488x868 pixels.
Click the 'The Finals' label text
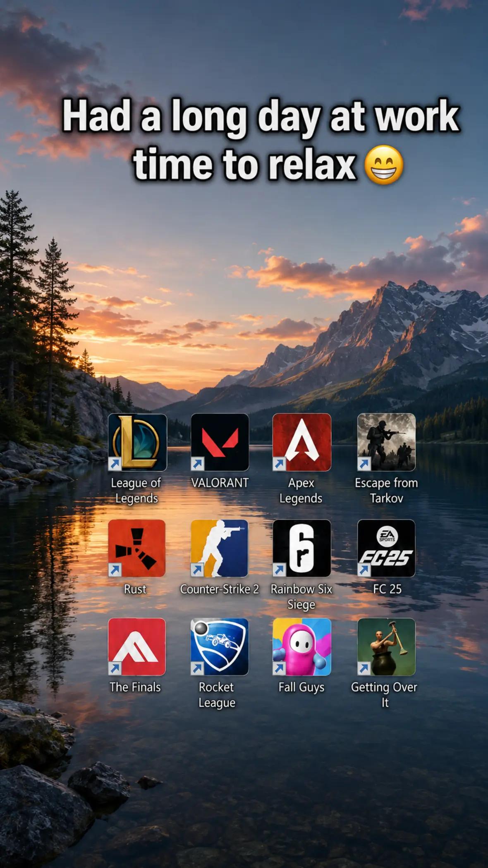(135, 687)
